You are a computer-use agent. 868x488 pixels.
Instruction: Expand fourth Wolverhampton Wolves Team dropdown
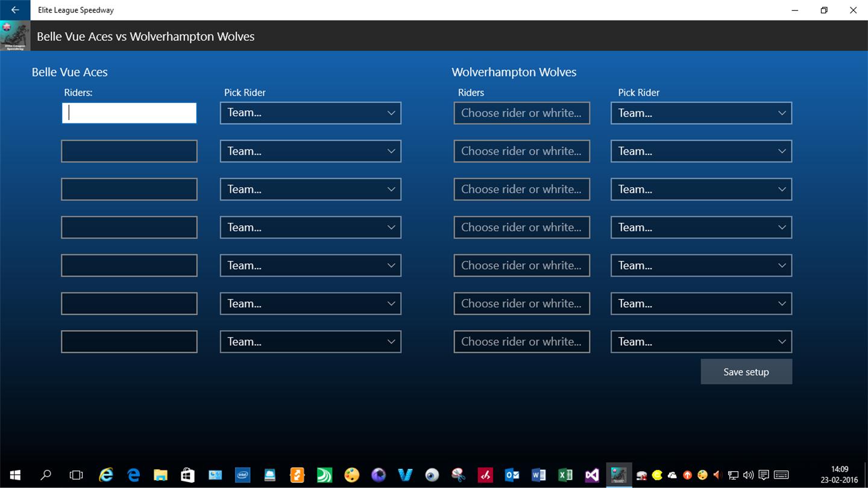pyautogui.click(x=701, y=227)
